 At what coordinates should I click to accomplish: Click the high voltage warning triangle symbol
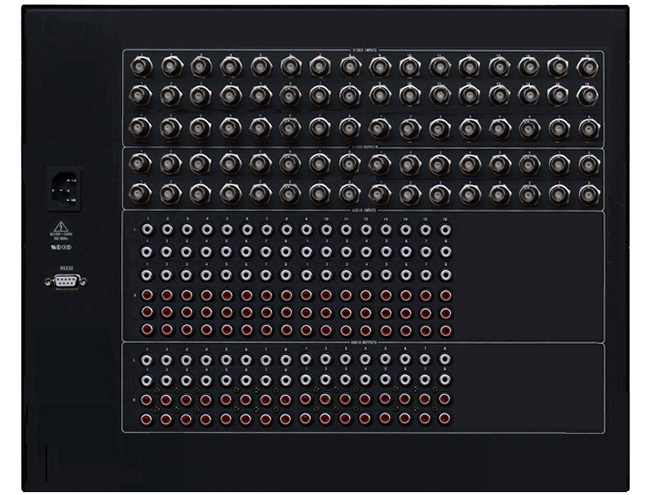(x=61, y=226)
